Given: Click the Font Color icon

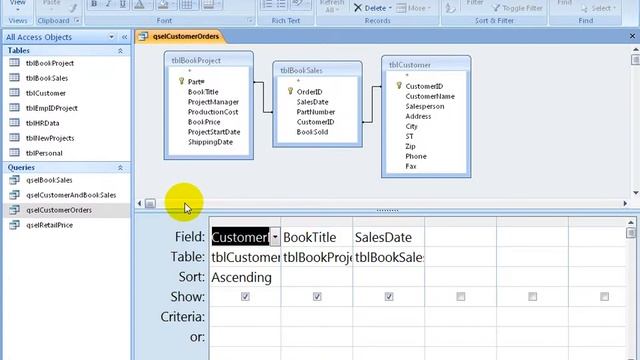Looking at the screenshot, I should 139,4.
